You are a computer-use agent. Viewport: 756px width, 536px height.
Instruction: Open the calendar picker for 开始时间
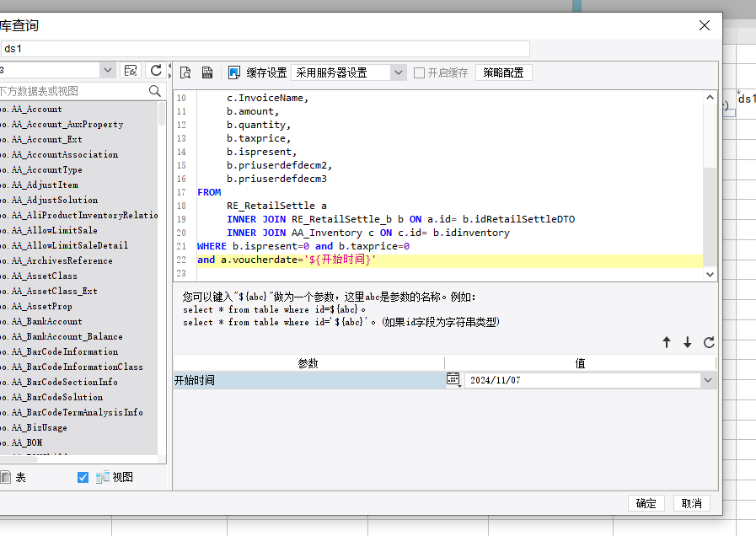click(453, 380)
